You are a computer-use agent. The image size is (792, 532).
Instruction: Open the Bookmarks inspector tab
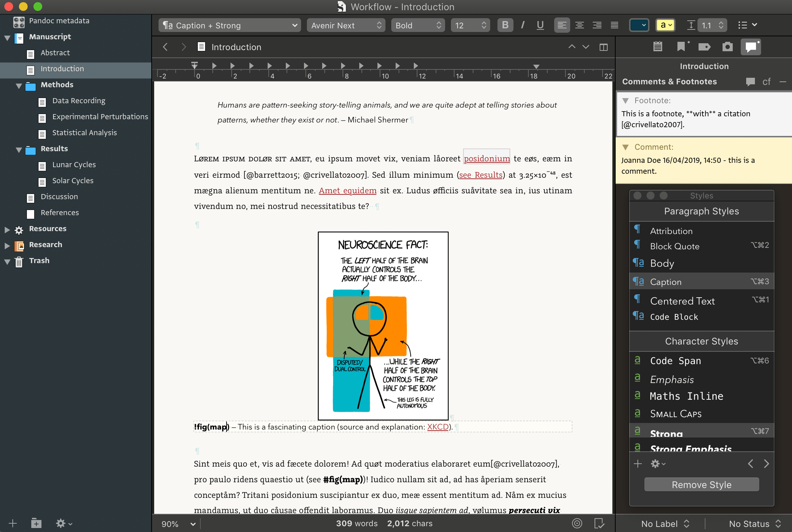[x=681, y=47]
